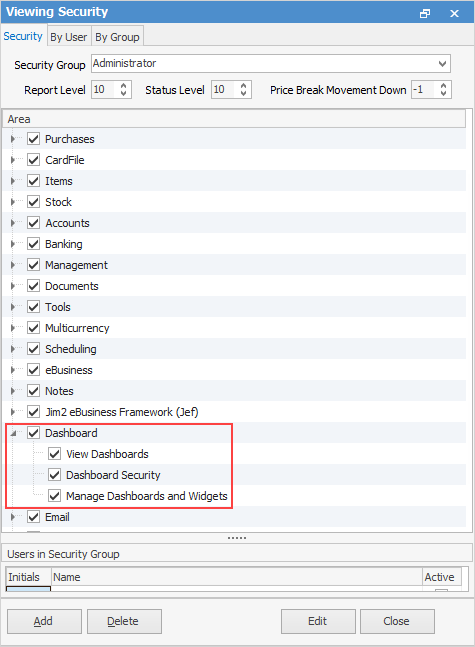This screenshot has width=475, height=647.
Task: Expand the Management tree node
Action: pos(13,265)
